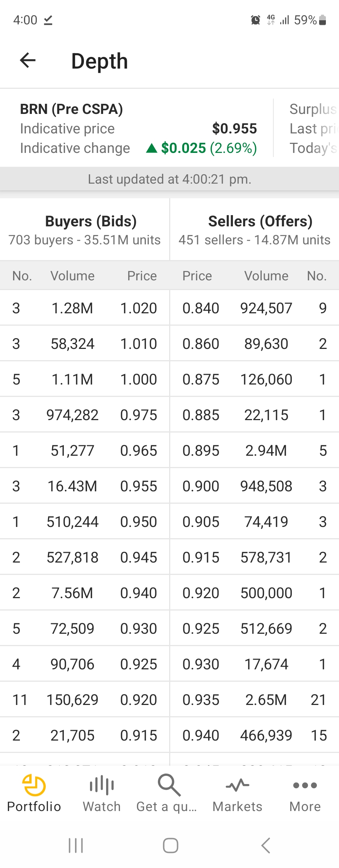Select the bid row at price 1.020

[85, 308]
